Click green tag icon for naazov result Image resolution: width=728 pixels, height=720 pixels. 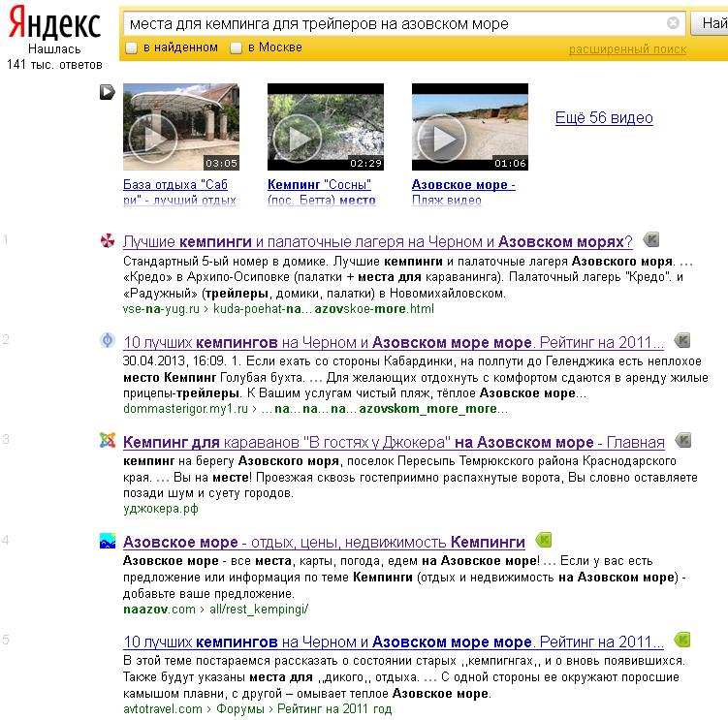pos(543,540)
